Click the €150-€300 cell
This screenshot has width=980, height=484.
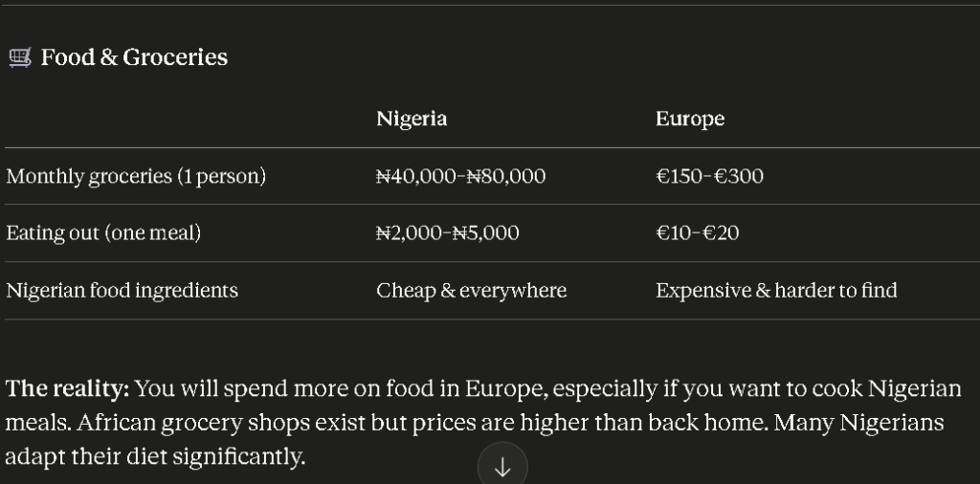pyautogui.click(x=709, y=177)
